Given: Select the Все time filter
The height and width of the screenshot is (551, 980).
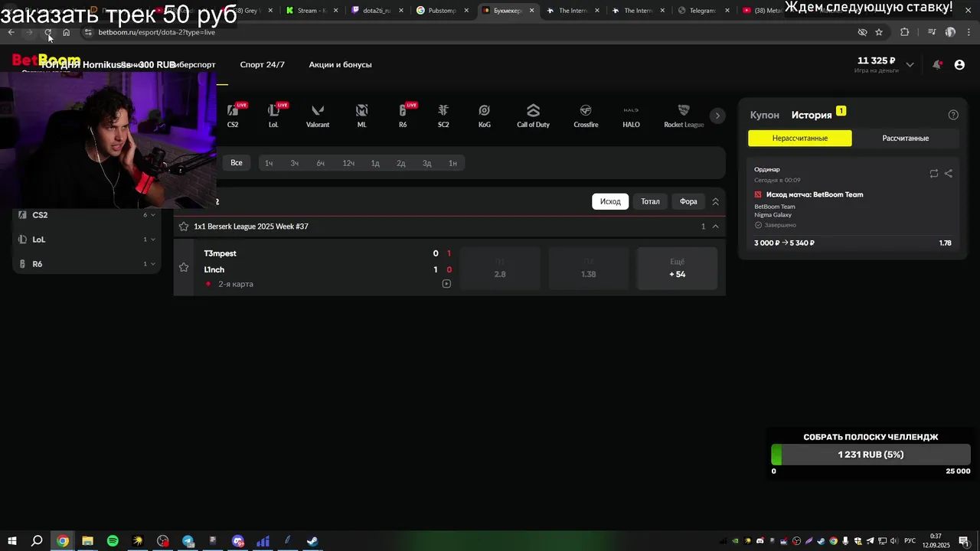Looking at the screenshot, I should coord(237,163).
